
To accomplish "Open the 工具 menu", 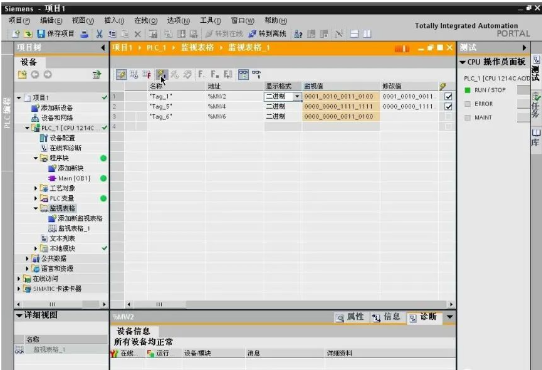I will pos(210,21).
